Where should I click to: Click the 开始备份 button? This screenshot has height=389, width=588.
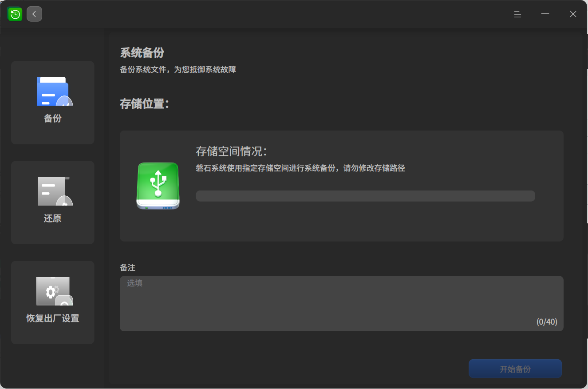point(515,369)
